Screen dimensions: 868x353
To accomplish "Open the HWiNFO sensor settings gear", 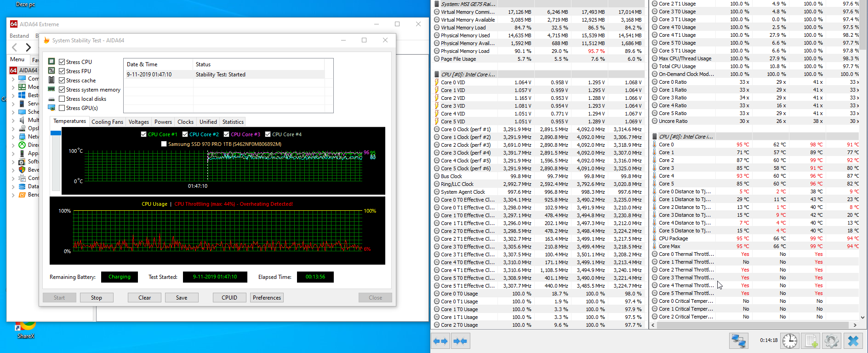I will [x=831, y=341].
